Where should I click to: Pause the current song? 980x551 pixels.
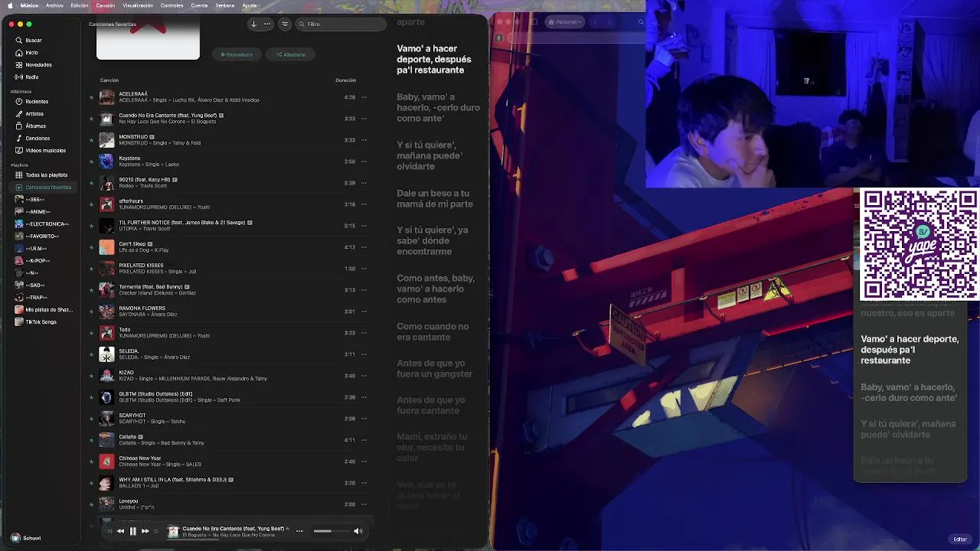[132, 531]
